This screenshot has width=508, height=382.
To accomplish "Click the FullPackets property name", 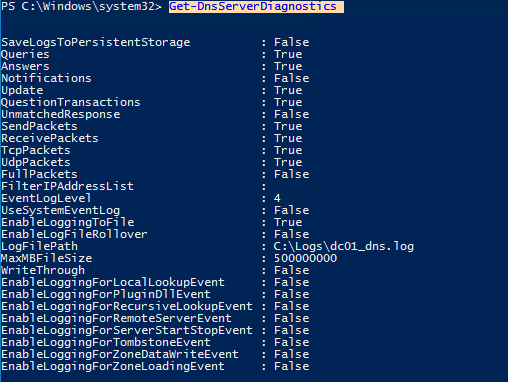I will click(x=39, y=174).
